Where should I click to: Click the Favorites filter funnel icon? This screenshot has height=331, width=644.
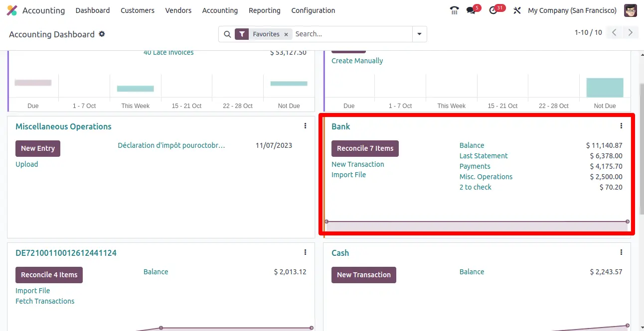point(242,34)
